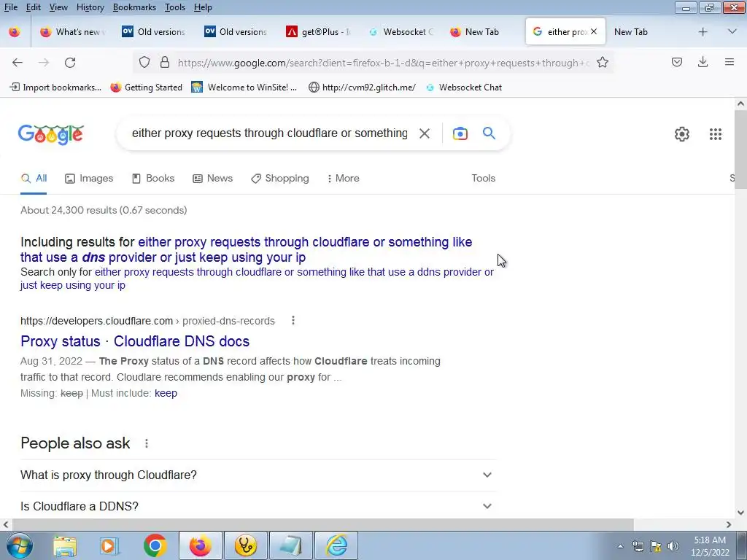Viewport: 747px width, 560px height.
Task: Reload the page with the refresh icon
Action: 70,63
